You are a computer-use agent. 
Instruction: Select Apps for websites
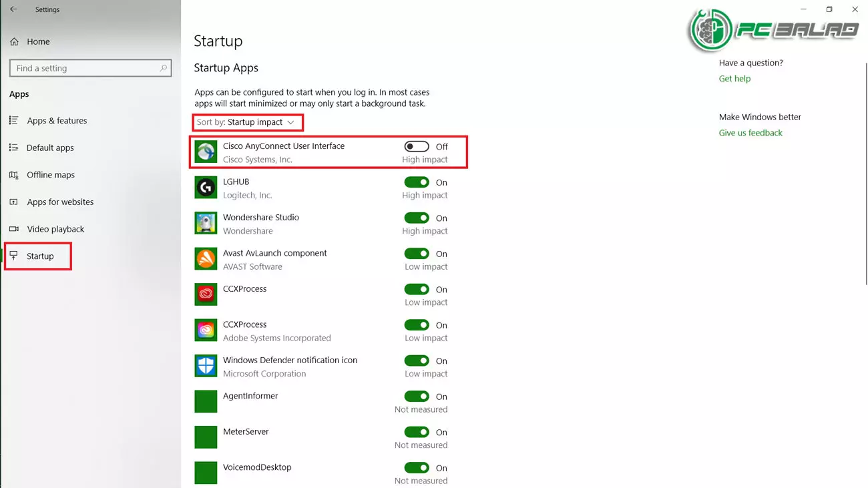(60, 202)
